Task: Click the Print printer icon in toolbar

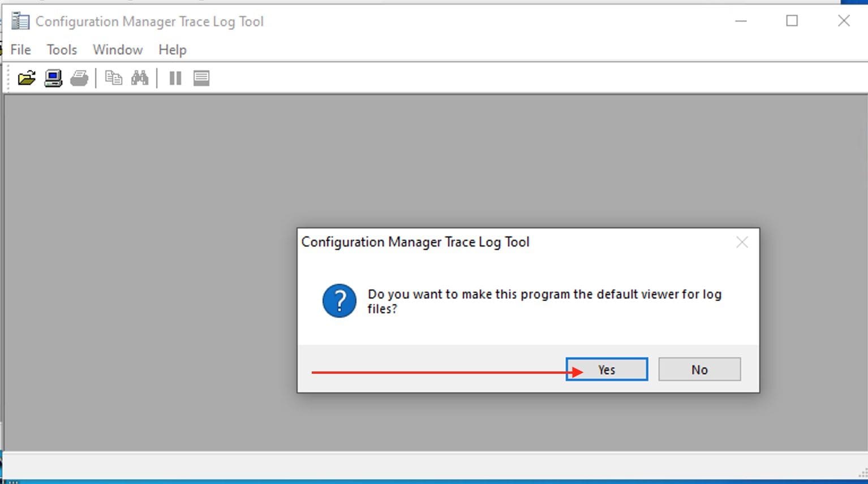Action: point(79,78)
